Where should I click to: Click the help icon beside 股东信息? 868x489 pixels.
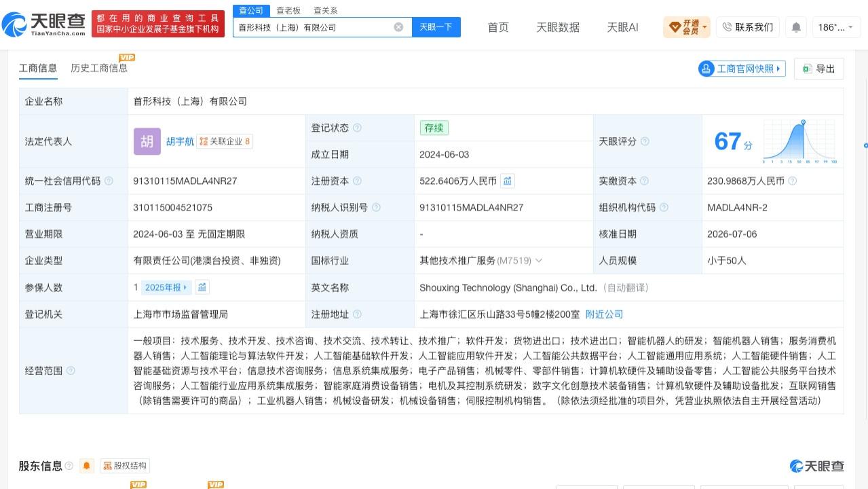(x=69, y=466)
